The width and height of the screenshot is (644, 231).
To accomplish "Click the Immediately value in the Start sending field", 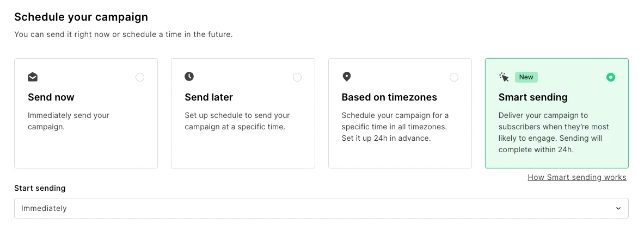I will (x=44, y=208).
